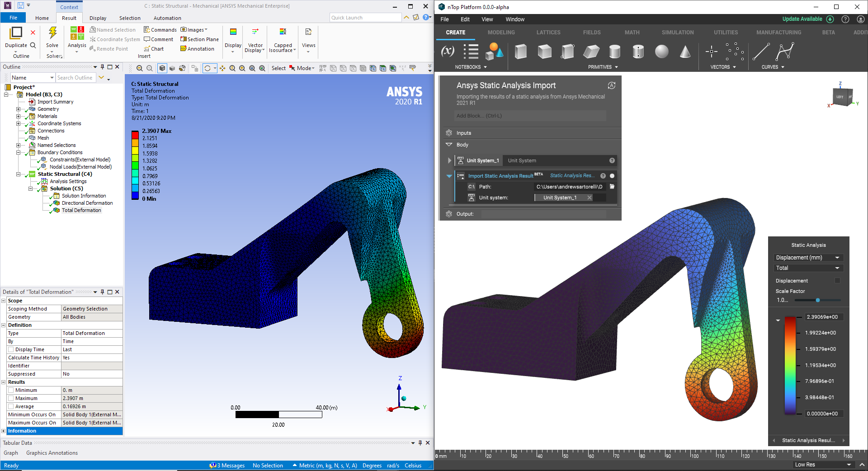Click the Update Available link
Viewport: 868px width, 471px height.
802,19
